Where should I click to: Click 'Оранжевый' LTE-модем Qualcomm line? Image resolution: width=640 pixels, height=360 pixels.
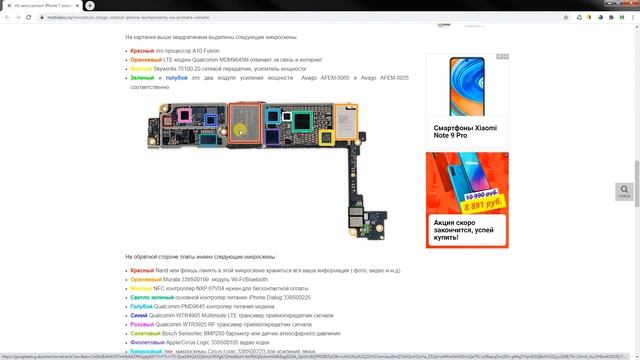(226, 60)
